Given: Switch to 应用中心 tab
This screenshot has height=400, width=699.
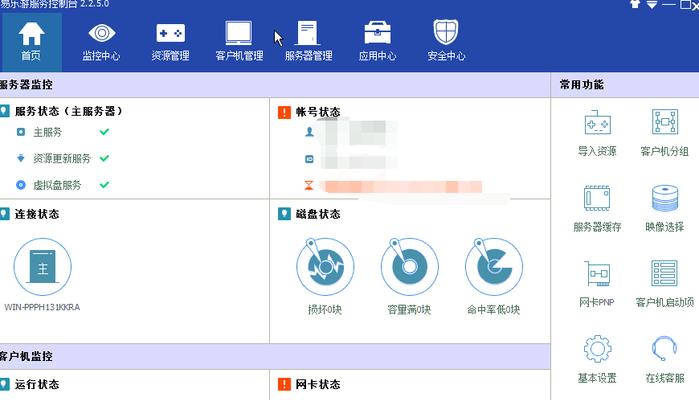Looking at the screenshot, I should (x=377, y=41).
